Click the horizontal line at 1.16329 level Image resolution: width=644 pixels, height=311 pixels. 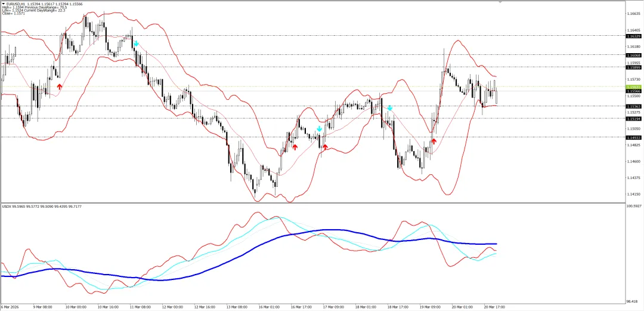coord(312,36)
